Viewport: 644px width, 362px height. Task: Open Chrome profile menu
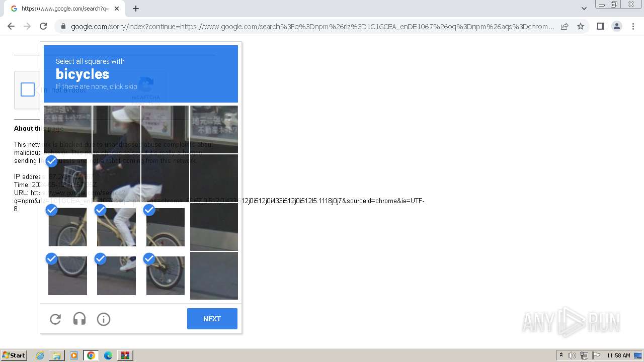(x=616, y=26)
